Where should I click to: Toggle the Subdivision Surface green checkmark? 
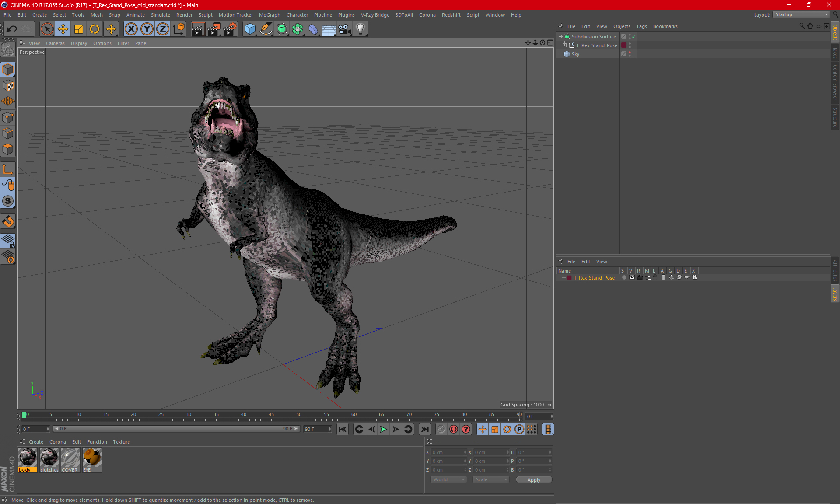pyautogui.click(x=633, y=37)
